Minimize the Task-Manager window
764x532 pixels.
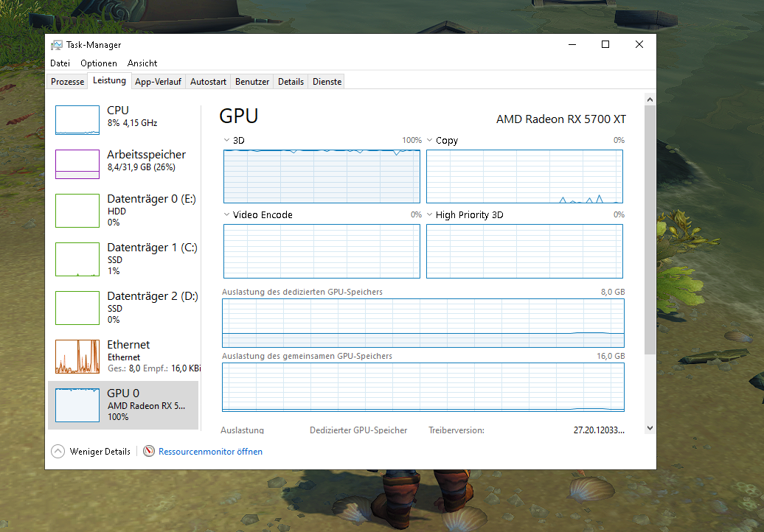pyautogui.click(x=572, y=44)
